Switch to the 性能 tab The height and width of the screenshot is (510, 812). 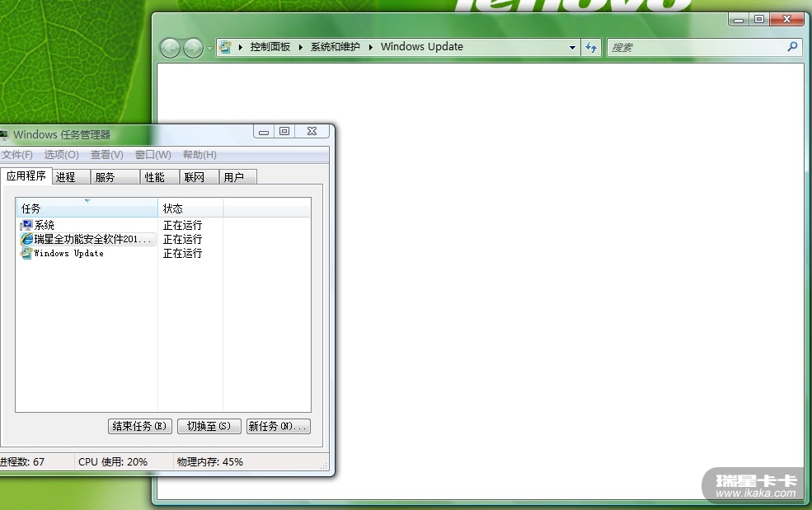click(x=160, y=177)
